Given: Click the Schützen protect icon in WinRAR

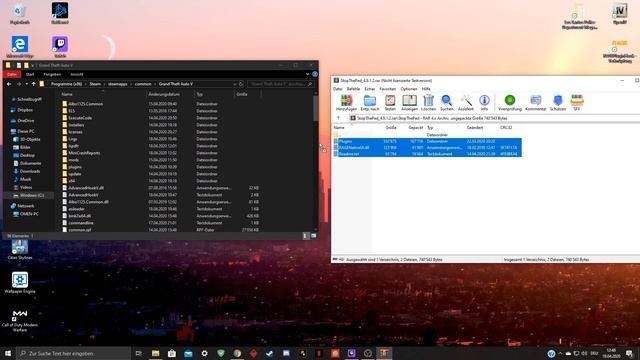Looking at the screenshot, I should coord(558,102).
